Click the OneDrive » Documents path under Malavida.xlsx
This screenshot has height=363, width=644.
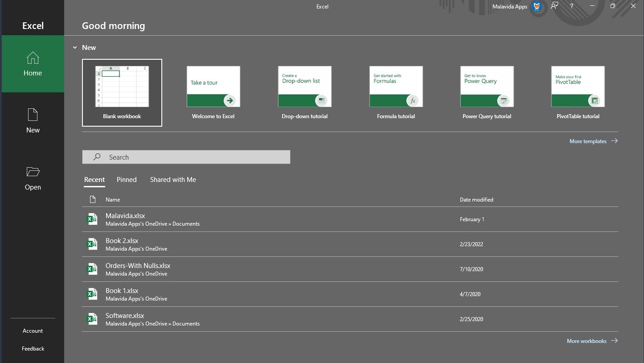tap(152, 224)
